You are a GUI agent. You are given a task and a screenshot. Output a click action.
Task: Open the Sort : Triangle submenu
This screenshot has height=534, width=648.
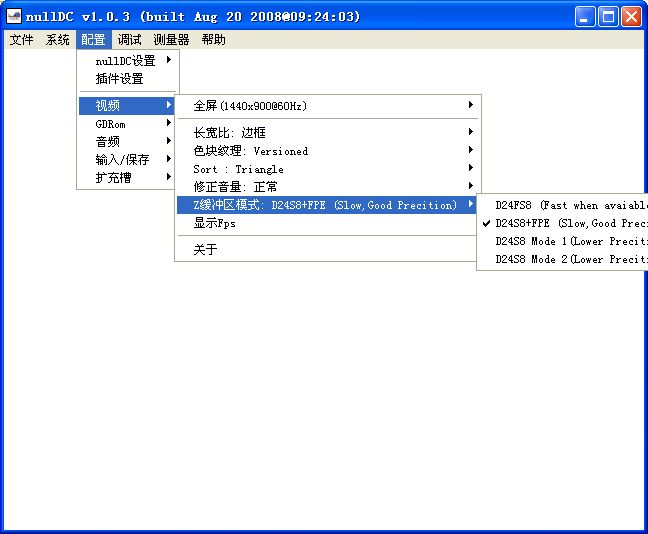[327, 169]
